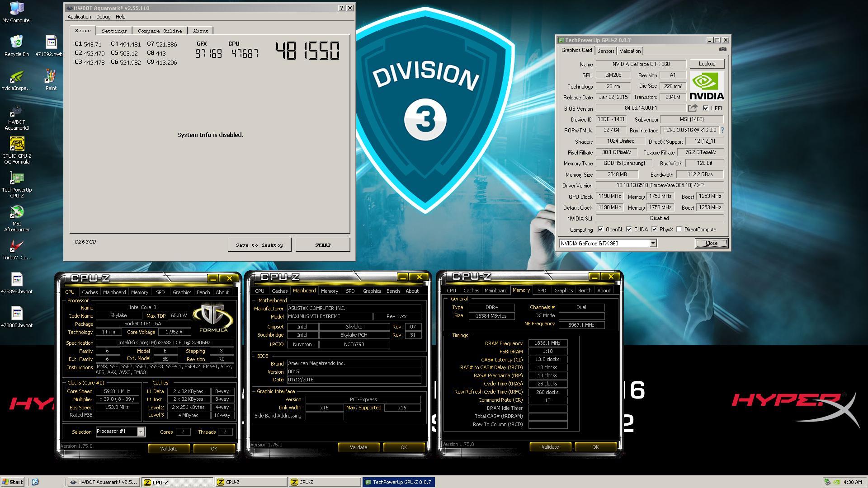Switch to TechPowerUp GPU-Z taskbar button
Screen dimensions: 868x488
398,482
